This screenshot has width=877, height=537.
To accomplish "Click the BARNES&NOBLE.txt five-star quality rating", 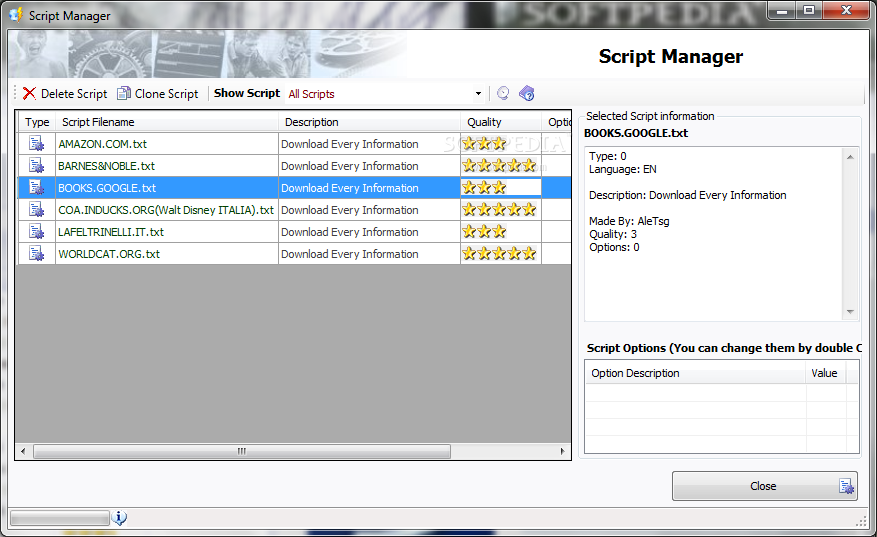I will [x=499, y=166].
